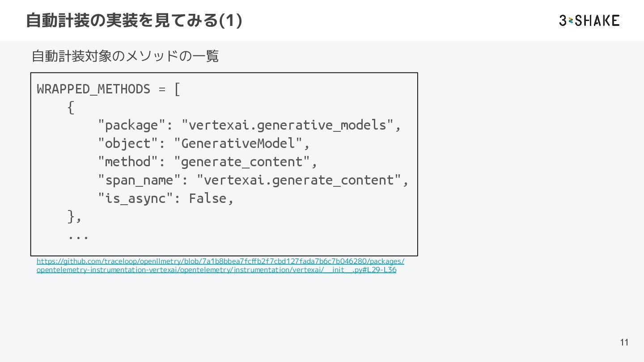Viewport: 644px width, 362px height.
Task: Click the False value after is_async
Action: [x=208, y=198]
